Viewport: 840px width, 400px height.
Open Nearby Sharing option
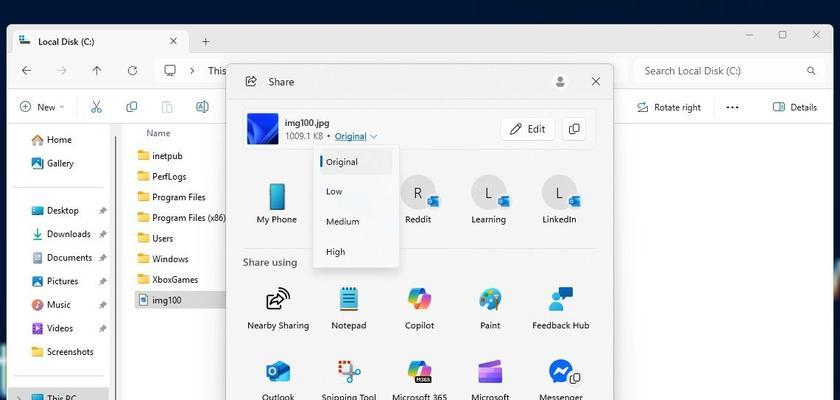[x=278, y=308]
